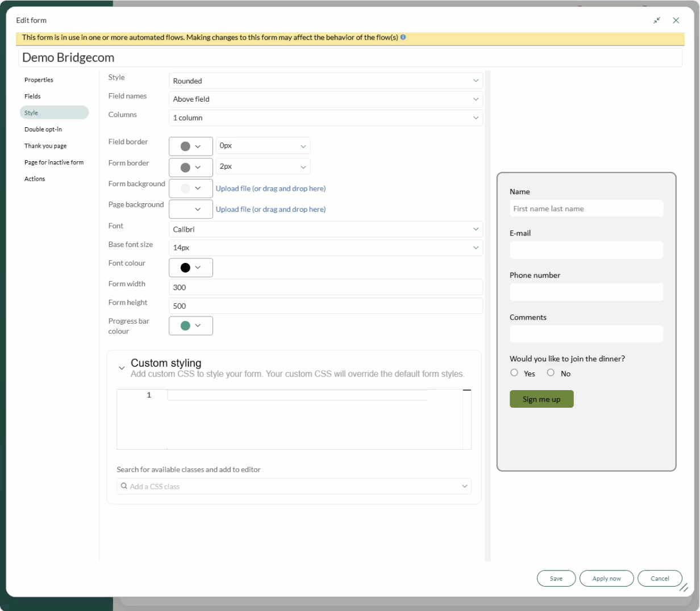Select the Yes radio button
The width and height of the screenshot is (700, 611).
(x=514, y=373)
